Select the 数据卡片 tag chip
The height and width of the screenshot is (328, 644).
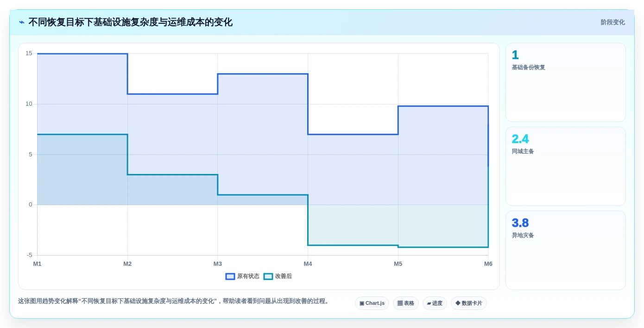pyautogui.click(x=469, y=303)
